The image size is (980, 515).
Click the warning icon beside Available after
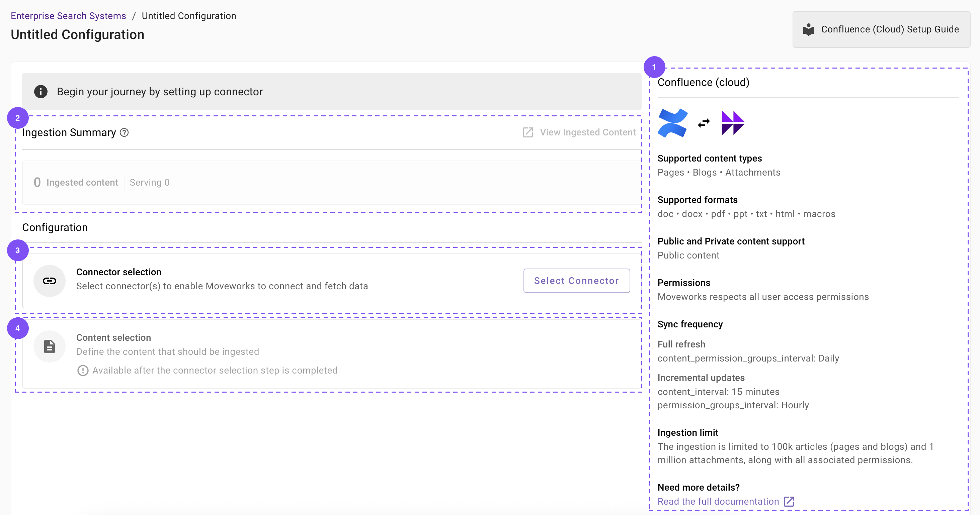83,370
